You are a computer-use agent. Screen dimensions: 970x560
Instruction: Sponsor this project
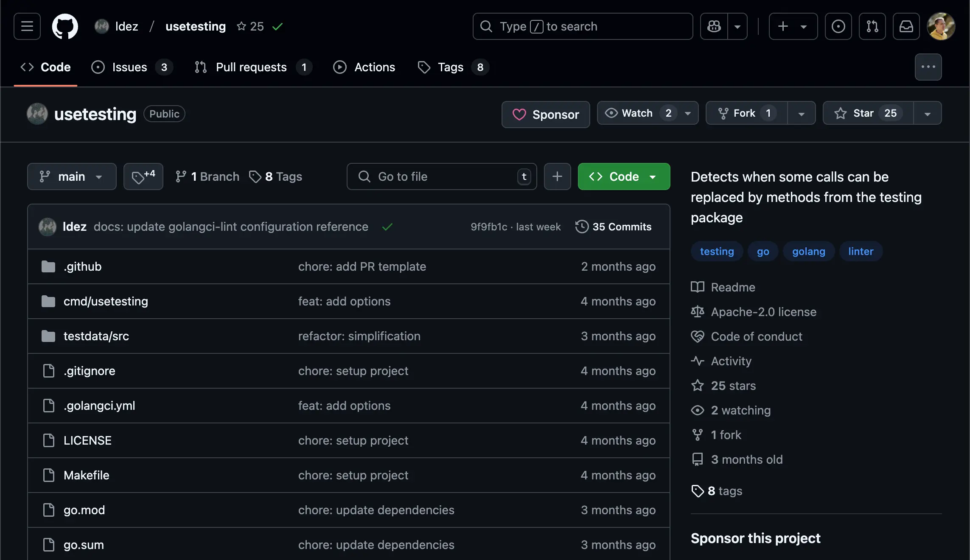[x=546, y=115]
